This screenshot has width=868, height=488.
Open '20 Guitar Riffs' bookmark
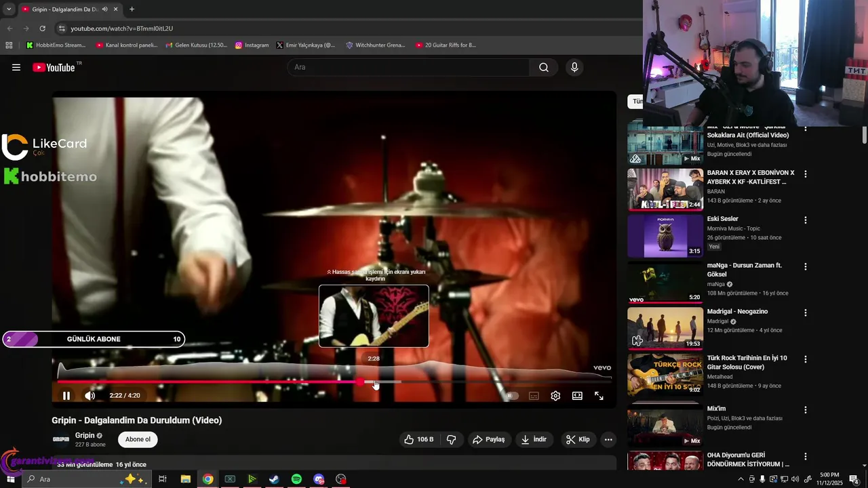pos(446,45)
